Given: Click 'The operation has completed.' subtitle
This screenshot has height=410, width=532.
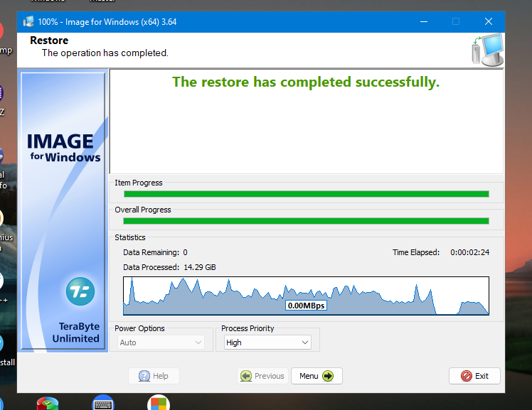Looking at the screenshot, I should [x=105, y=53].
